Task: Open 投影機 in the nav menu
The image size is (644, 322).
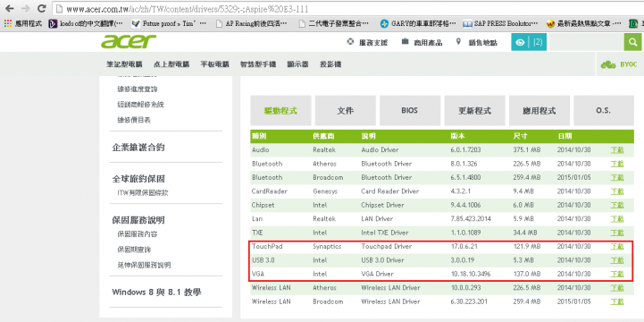Action: (330, 64)
